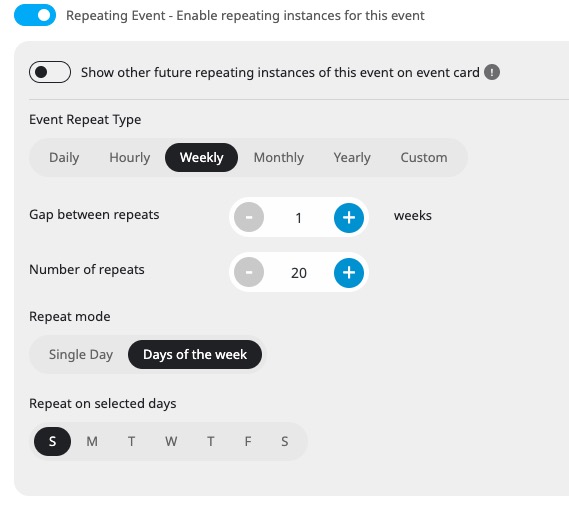
Task: Select Single Day repeat mode
Action: [x=81, y=355]
